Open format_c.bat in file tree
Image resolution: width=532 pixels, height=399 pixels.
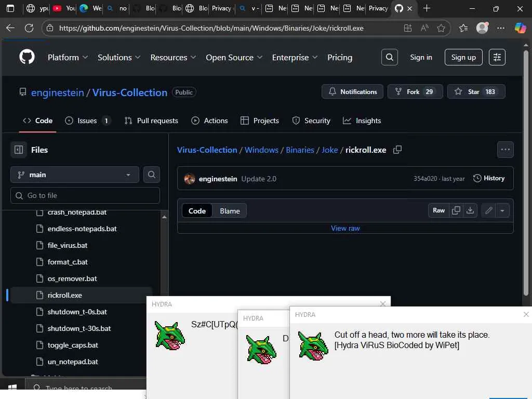(x=68, y=262)
